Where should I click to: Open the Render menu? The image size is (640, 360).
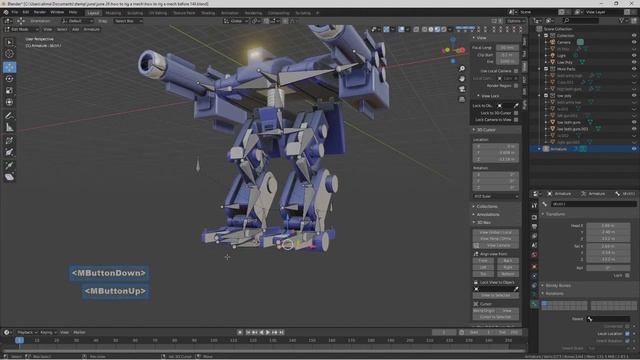tap(40, 12)
